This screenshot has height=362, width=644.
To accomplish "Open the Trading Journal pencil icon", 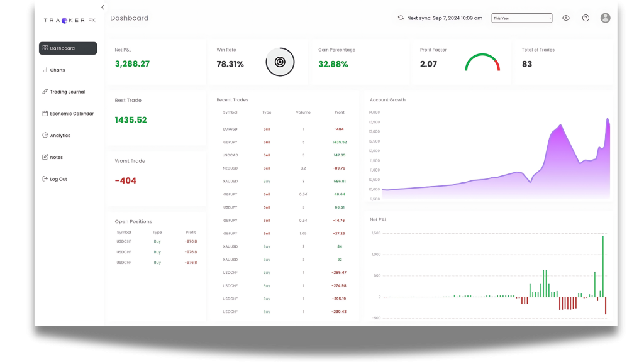I will (x=45, y=92).
